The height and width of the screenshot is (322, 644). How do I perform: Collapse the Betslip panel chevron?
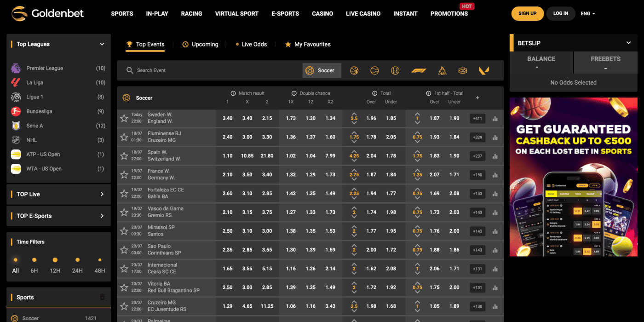[x=629, y=43]
